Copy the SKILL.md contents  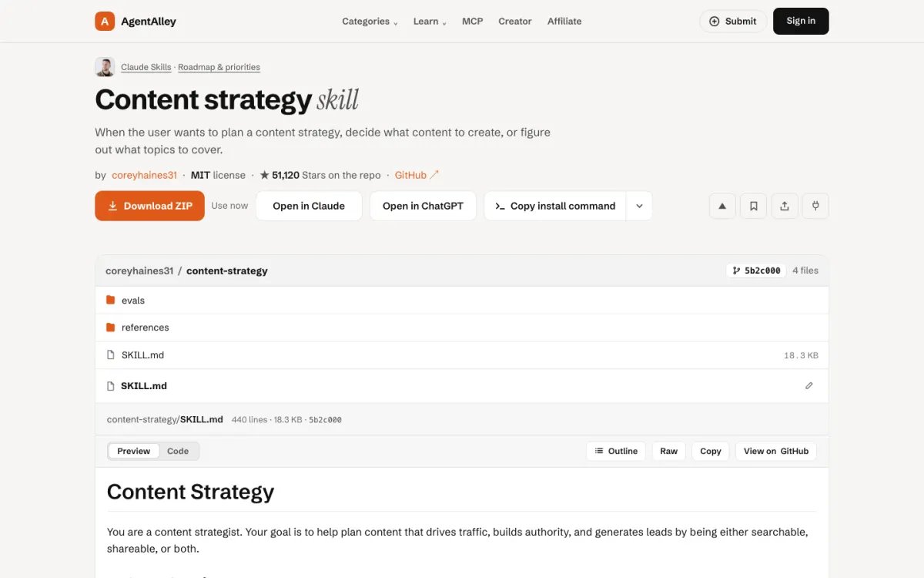click(711, 451)
